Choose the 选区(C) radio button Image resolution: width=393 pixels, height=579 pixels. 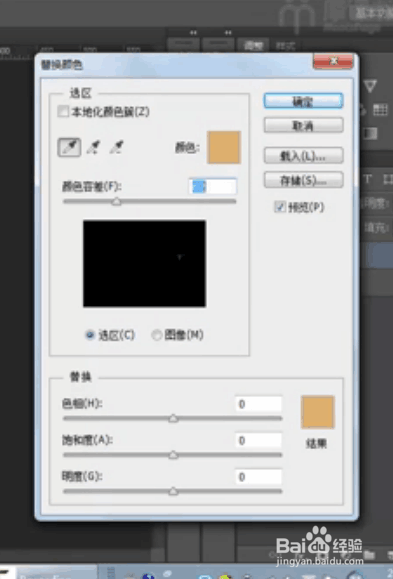coord(90,335)
